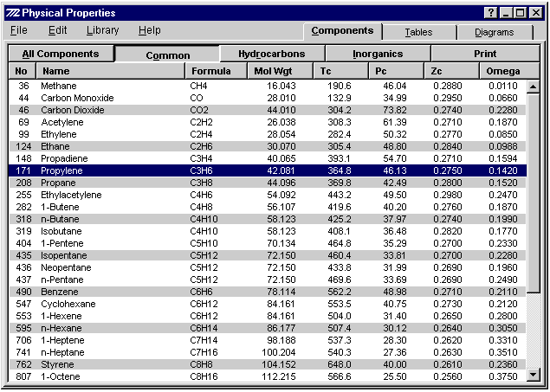Image resolution: width=550 pixels, height=392 pixels.
Task: Switch to the Tables tab
Action: pos(419,32)
